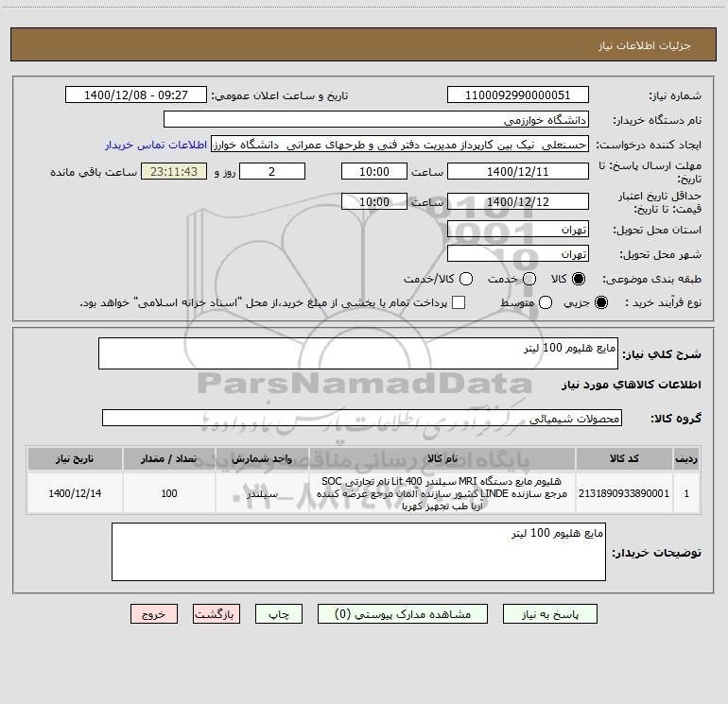Click the announcement date field 1400/12/08 - 09:27

(x=136, y=95)
